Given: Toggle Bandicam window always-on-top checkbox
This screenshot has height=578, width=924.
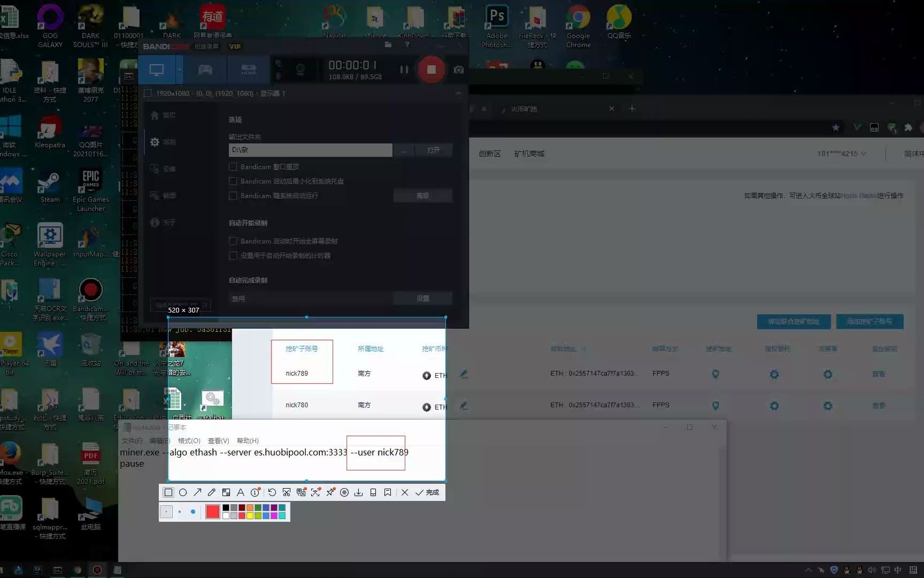Looking at the screenshot, I should pyautogui.click(x=233, y=167).
